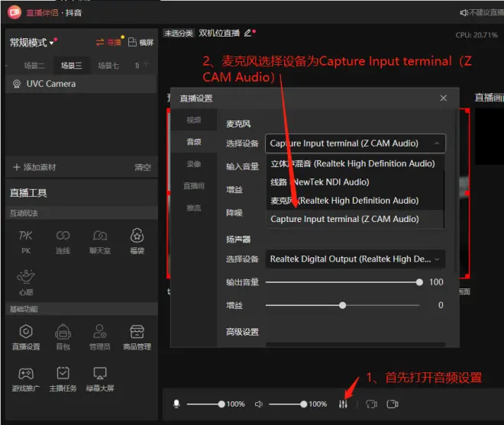Open the 心愿 wish tool
Image resolution: width=504 pixels, height=425 pixels.
(x=26, y=282)
